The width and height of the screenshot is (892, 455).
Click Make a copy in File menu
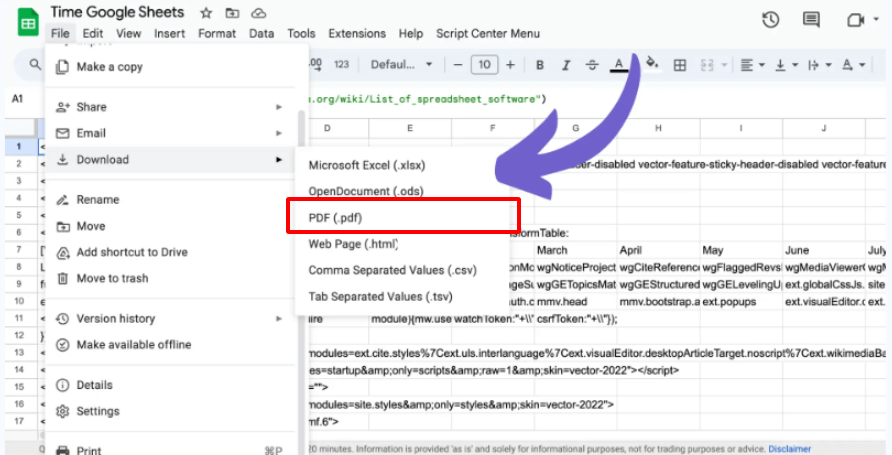click(x=109, y=67)
